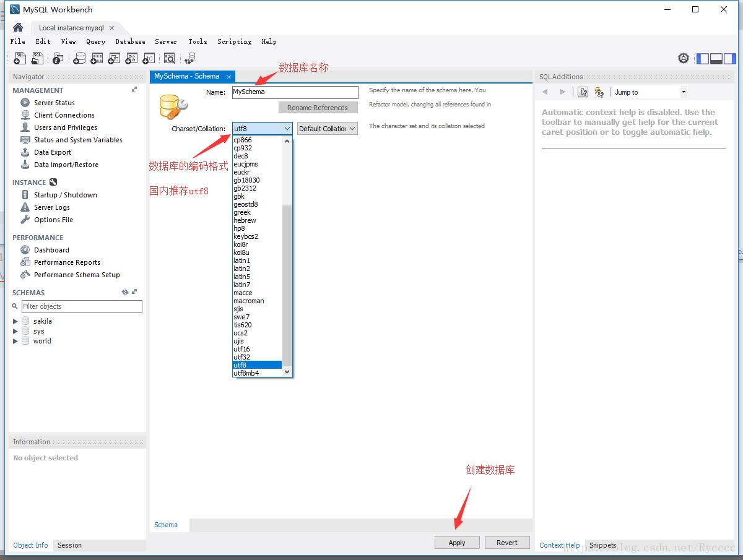Viewport: 743px width, 560px height.
Task: Open a SQL script file toolbar icon
Action: (x=38, y=58)
